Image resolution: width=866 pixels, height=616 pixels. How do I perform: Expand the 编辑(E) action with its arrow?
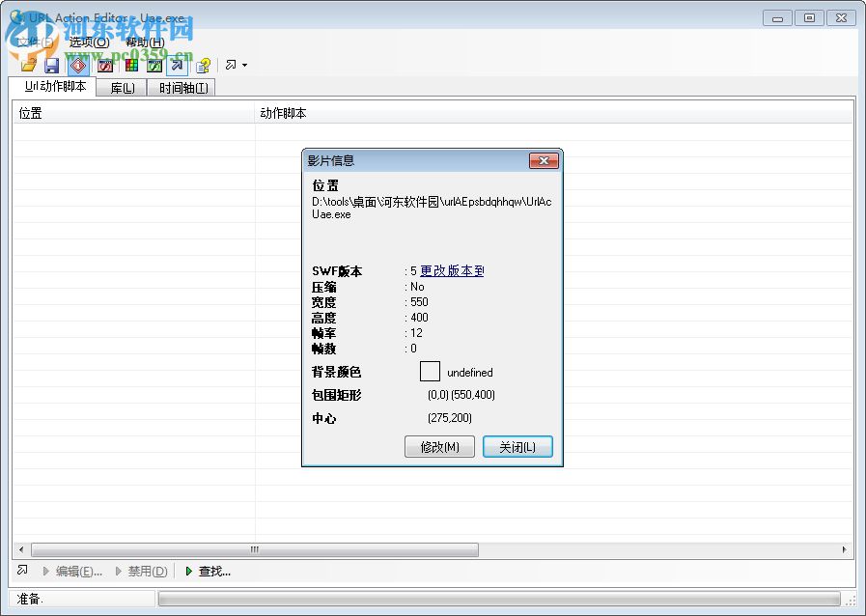[x=45, y=571]
